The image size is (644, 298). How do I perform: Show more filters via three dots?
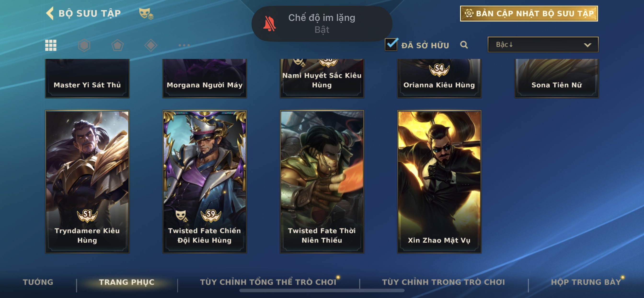[184, 45]
